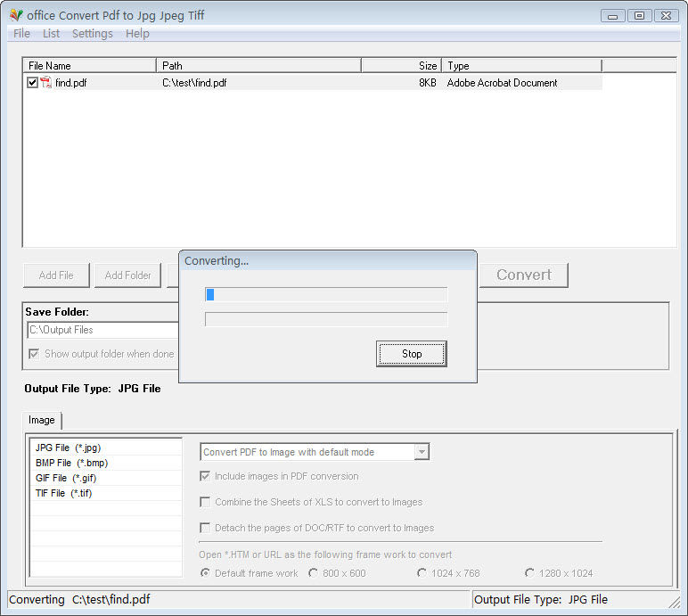Click the Save Folder path field
This screenshot has height=616, width=688.
point(103,330)
